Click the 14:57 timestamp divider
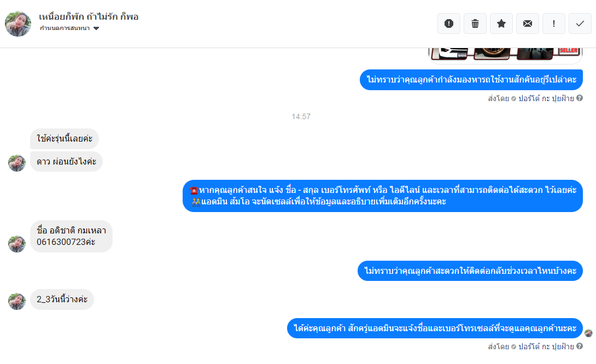Image resolution: width=596 pixels, height=364 pixels. (301, 116)
